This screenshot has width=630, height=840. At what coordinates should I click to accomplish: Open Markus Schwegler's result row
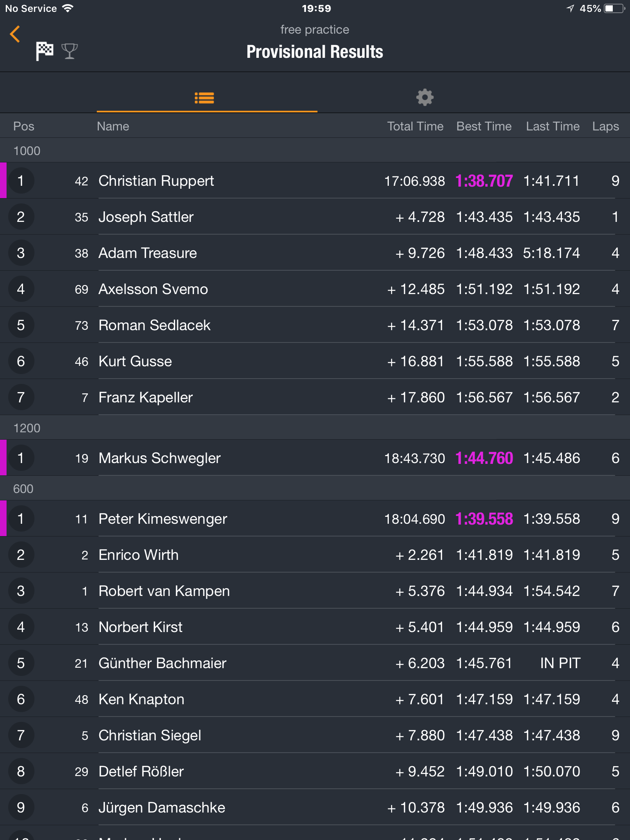[x=315, y=458]
